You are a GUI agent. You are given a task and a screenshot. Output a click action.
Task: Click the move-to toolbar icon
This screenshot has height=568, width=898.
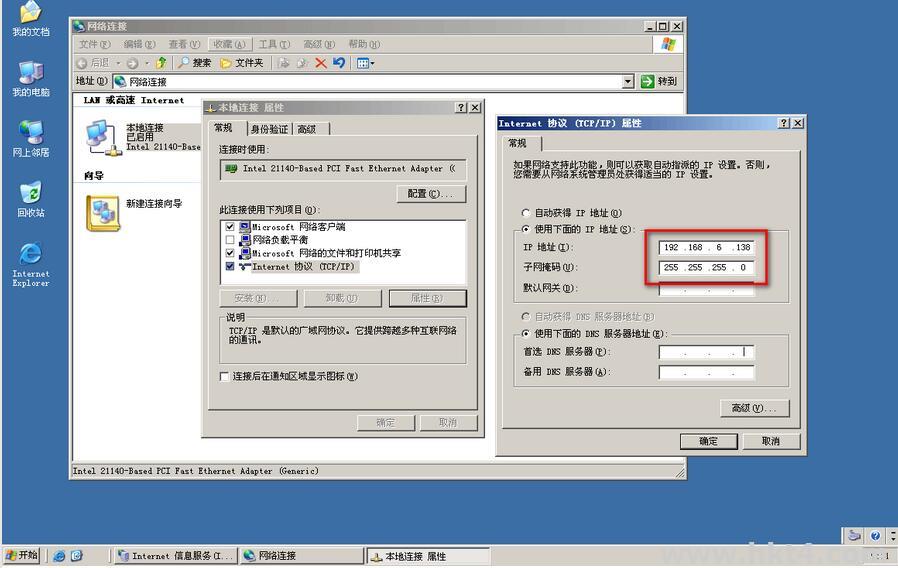(x=284, y=63)
